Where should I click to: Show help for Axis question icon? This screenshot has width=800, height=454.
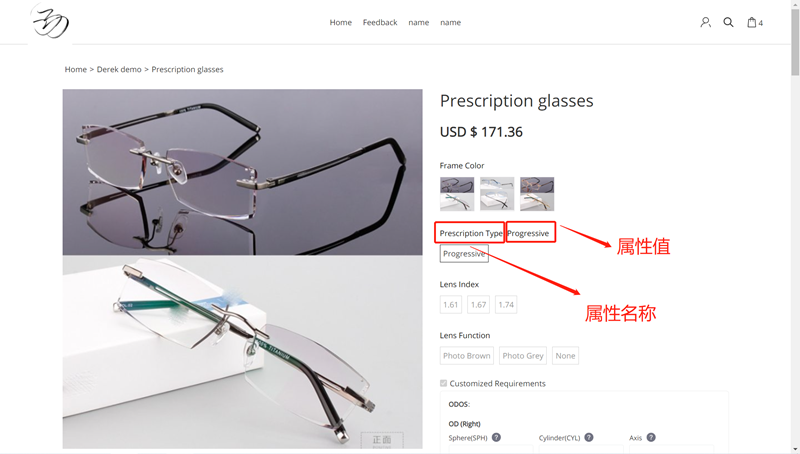[651, 437]
